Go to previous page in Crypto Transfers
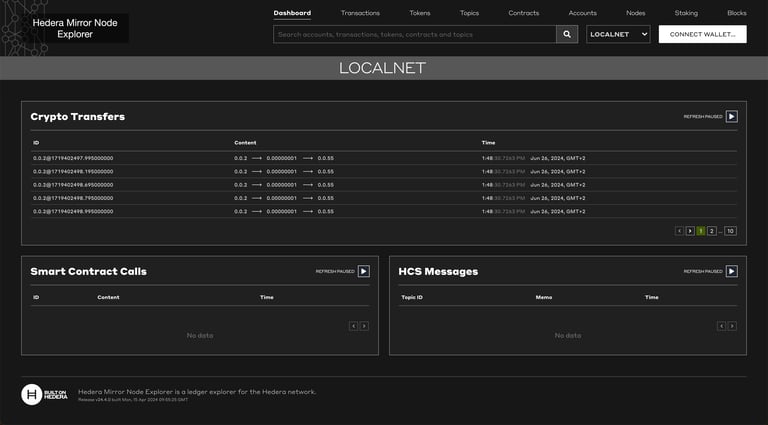Screen dimensions: 768x425 (x=679, y=231)
